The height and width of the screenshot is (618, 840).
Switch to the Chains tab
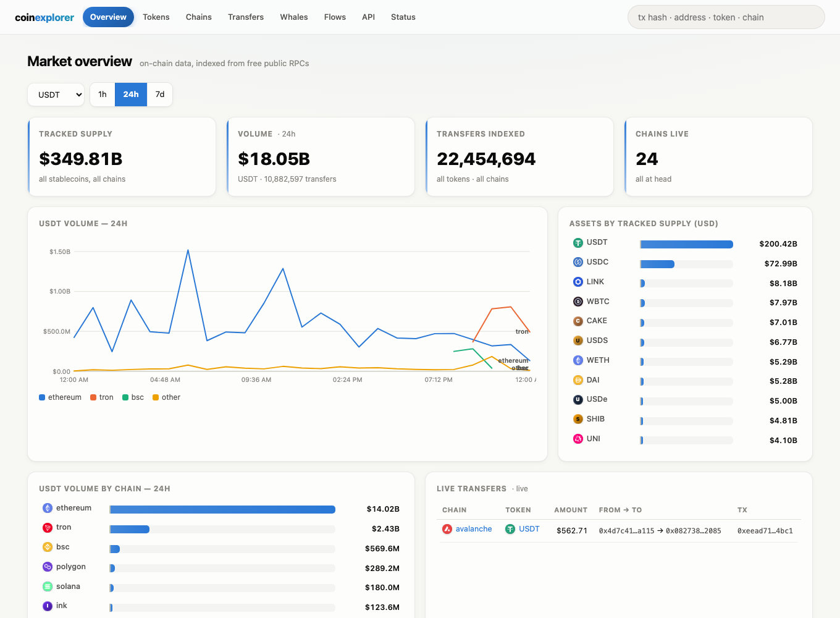(x=199, y=17)
